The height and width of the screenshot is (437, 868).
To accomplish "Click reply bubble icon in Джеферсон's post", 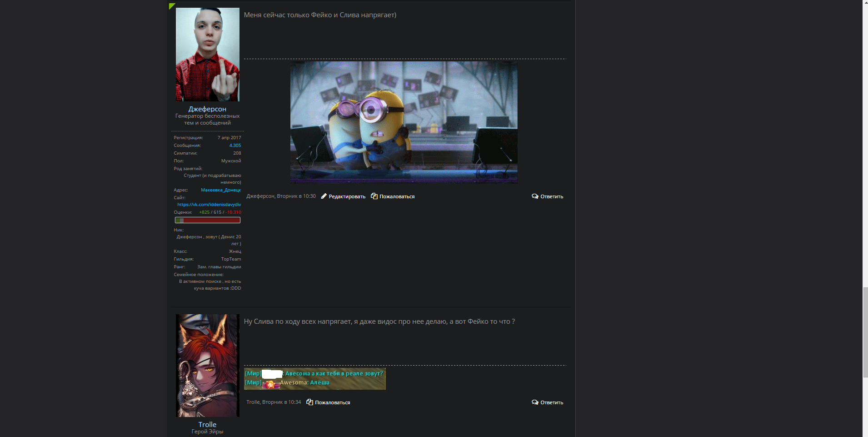I will (535, 196).
